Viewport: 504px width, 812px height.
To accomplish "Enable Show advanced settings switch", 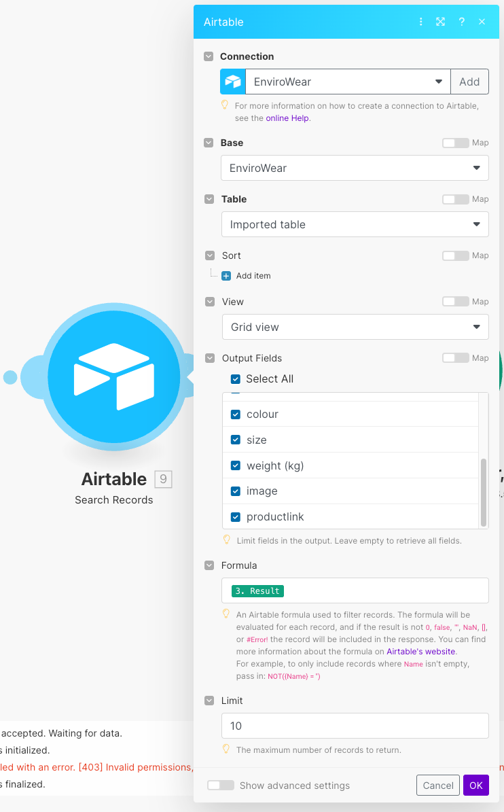I will pos(221,785).
